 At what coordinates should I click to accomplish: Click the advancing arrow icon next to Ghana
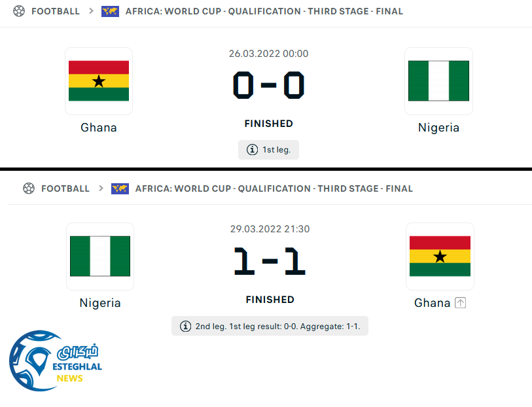[x=460, y=303]
